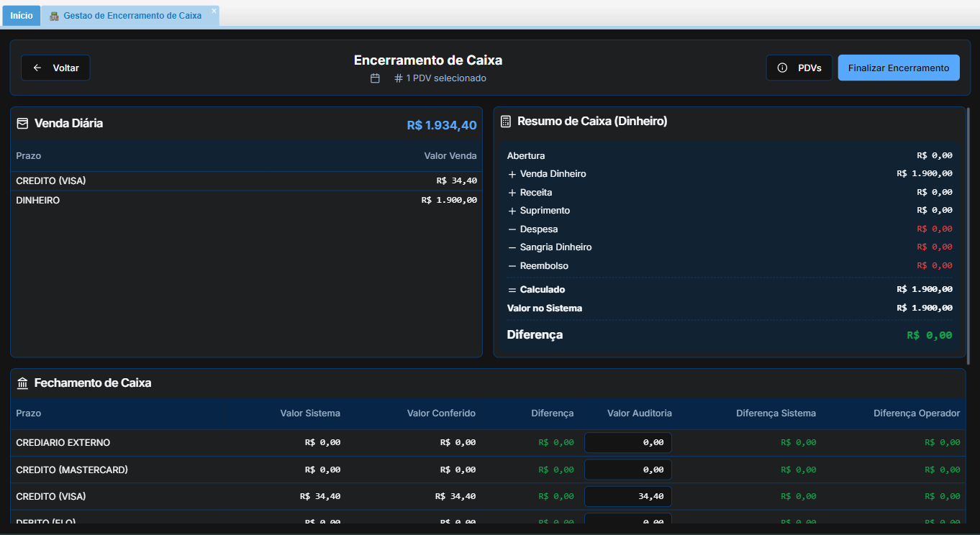
Task: Click Valor Auditoria input for Credito (Visa)
Action: tap(627, 496)
